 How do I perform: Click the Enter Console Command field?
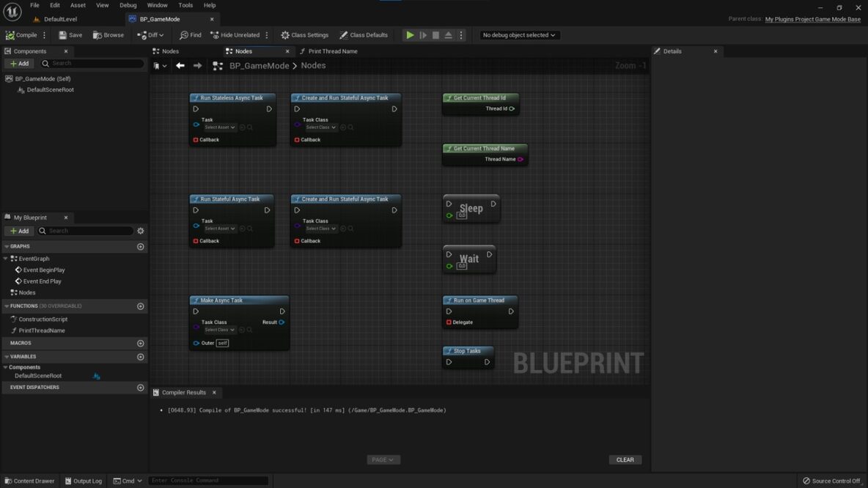pos(207,481)
